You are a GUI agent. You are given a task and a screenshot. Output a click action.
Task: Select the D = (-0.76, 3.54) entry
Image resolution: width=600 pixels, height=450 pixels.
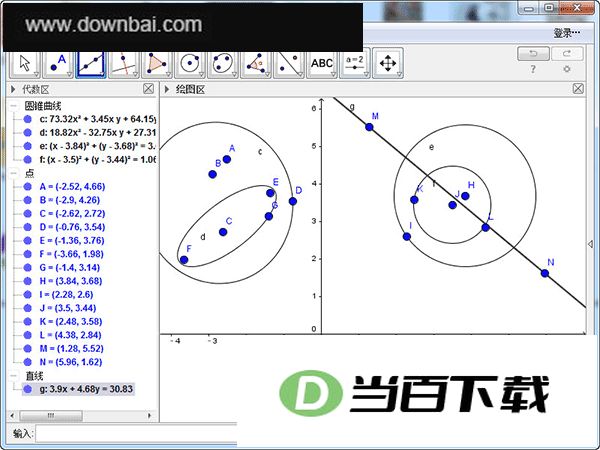pos(72,227)
